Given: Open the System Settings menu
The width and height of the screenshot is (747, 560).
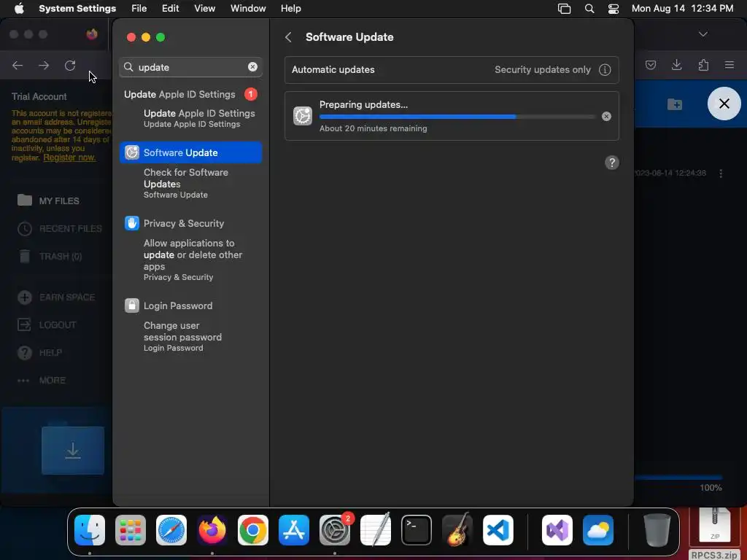Looking at the screenshot, I should 77,9.
